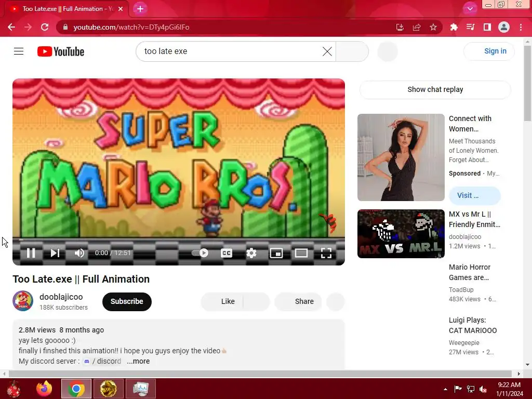Activate miniplayer mode icon
The width and height of the screenshot is (532, 399).
[276, 253]
